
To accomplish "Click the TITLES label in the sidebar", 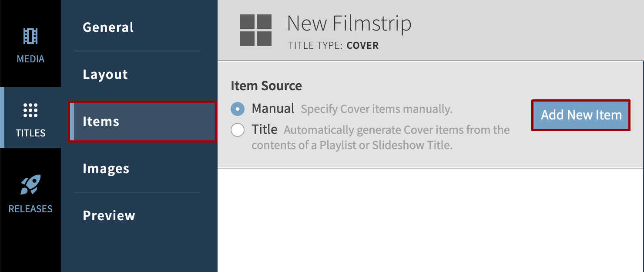I will pos(30,133).
